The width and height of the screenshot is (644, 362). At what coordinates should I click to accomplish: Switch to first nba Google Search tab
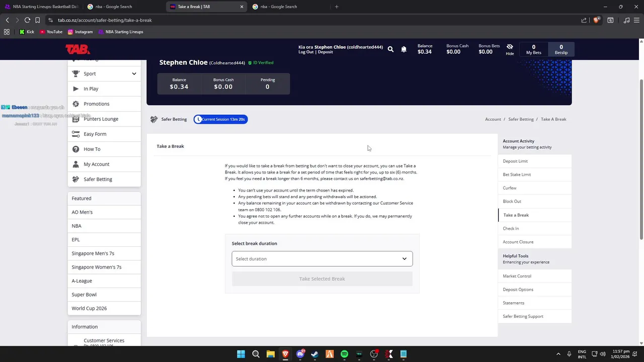(x=123, y=7)
